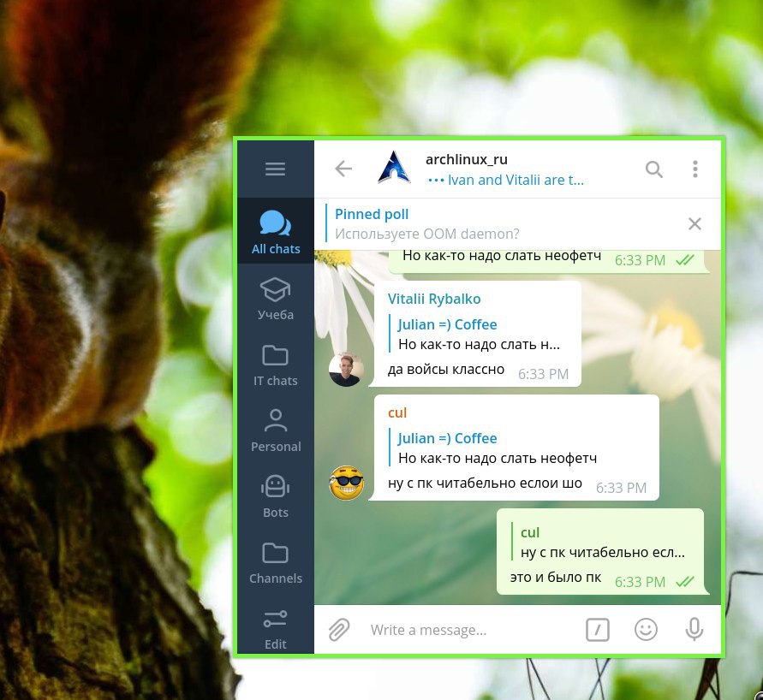Click text 'ну с пк читабельно еслои шо'
Image resolution: width=763 pixels, height=700 pixels.
click(486, 483)
